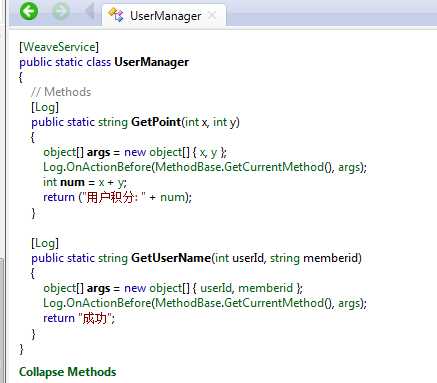The height and width of the screenshot is (383, 437).
Task: Click Log.OnActionBefore call in GetPoint
Action: pyautogui.click(x=205, y=167)
